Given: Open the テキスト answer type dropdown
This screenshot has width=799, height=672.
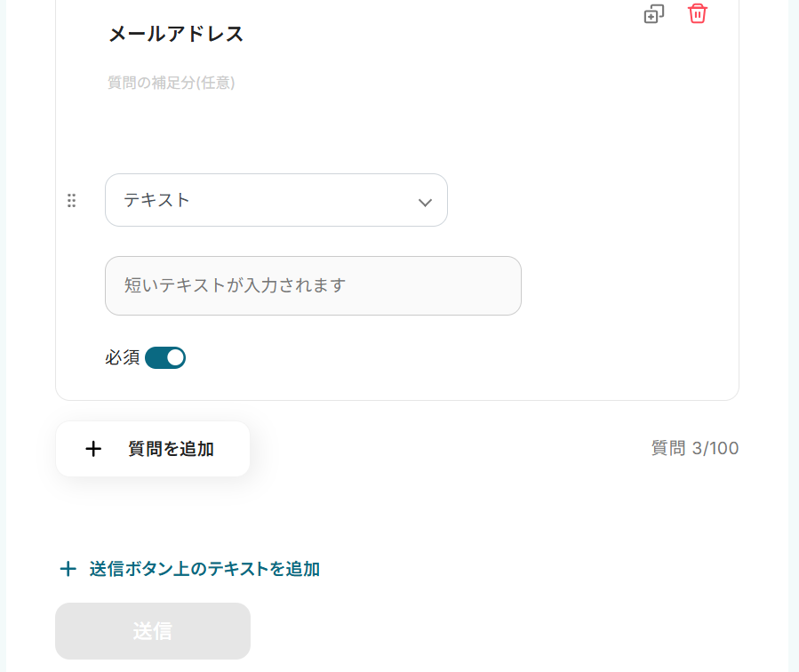Looking at the screenshot, I should click(x=276, y=200).
